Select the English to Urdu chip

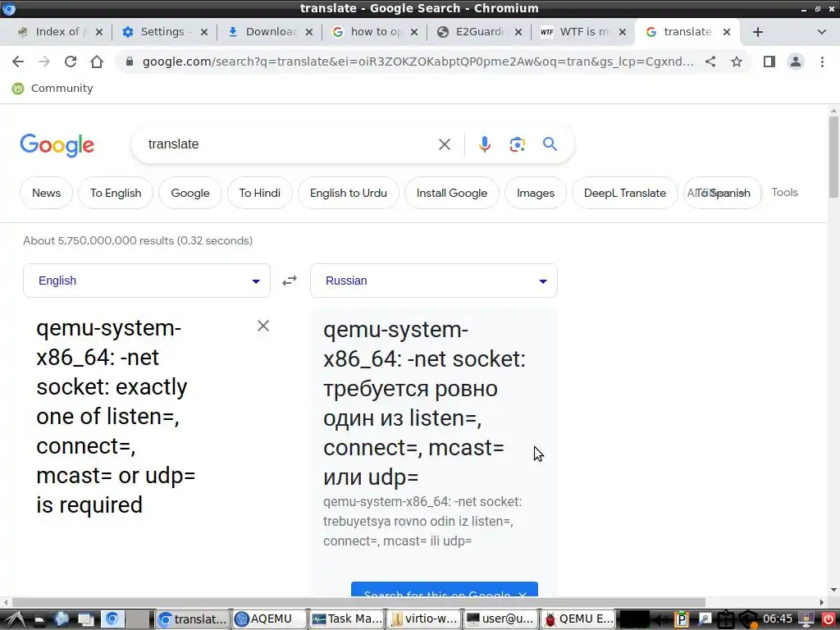[348, 193]
